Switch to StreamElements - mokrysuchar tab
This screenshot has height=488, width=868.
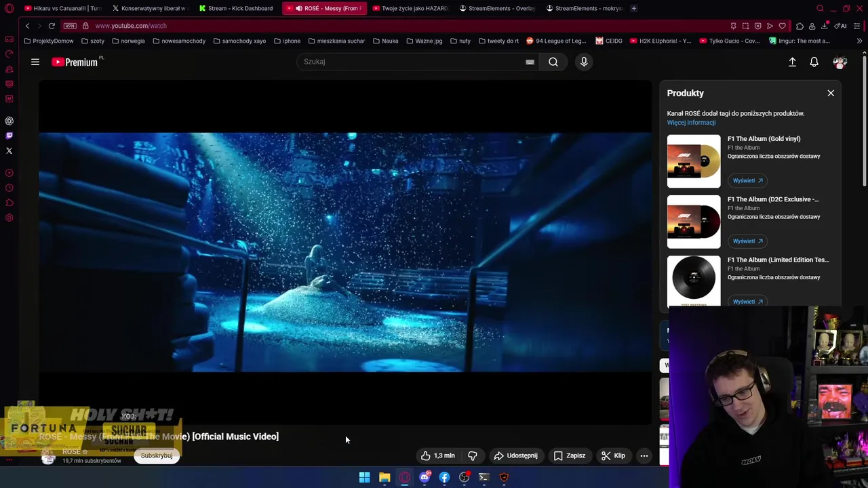pyautogui.click(x=584, y=8)
